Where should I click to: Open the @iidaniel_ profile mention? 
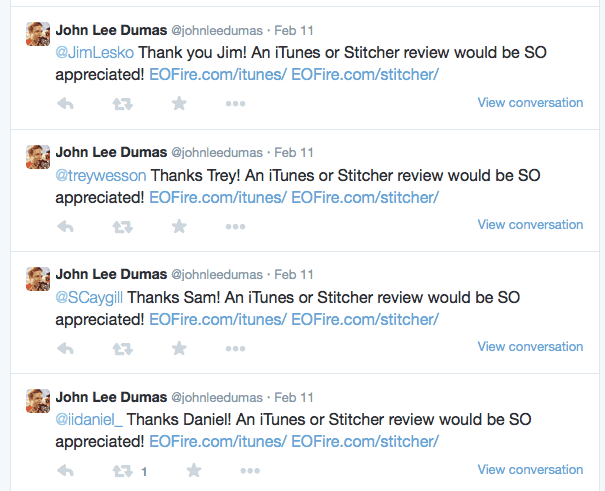click(89, 420)
